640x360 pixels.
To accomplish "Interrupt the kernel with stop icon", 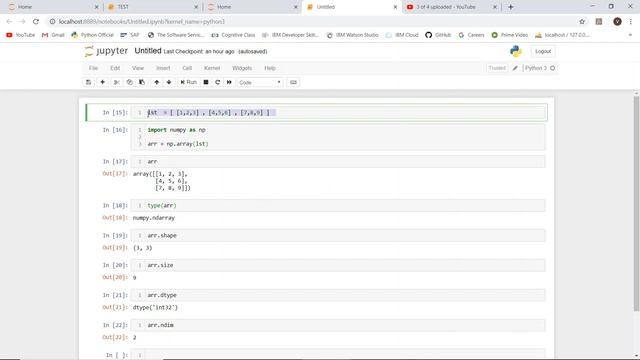I will (206, 82).
